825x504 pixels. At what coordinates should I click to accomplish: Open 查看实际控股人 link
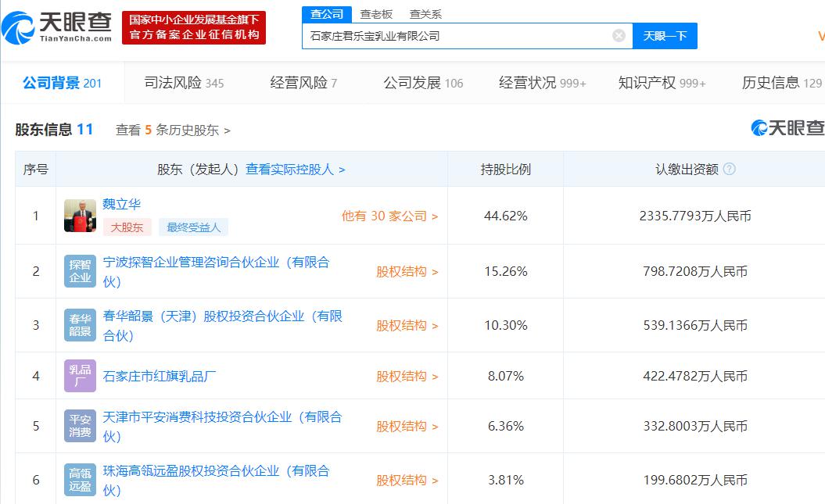295,170
